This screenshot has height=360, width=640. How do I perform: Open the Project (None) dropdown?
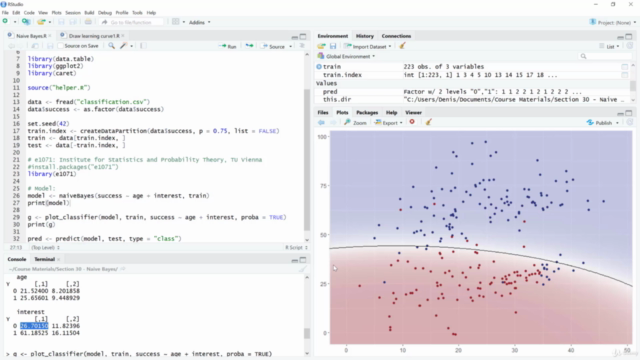[613, 22]
